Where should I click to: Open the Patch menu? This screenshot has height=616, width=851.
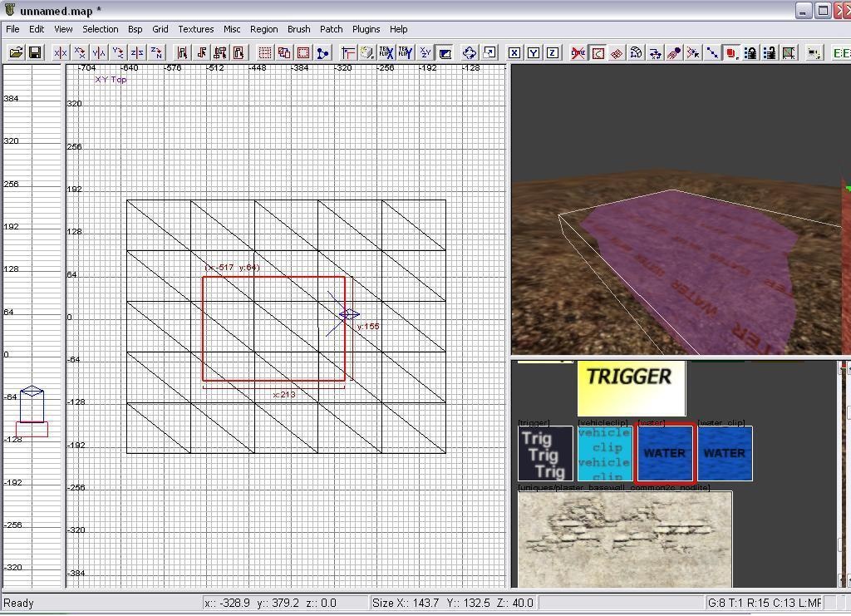coord(331,29)
